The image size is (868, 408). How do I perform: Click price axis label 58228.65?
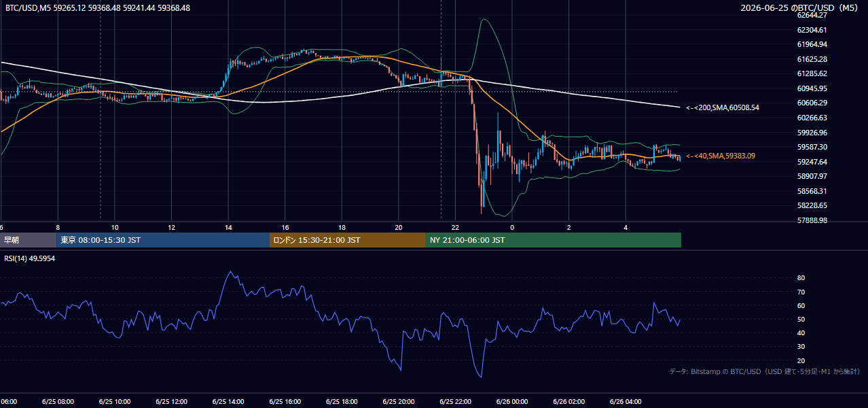pyautogui.click(x=812, y=205)
